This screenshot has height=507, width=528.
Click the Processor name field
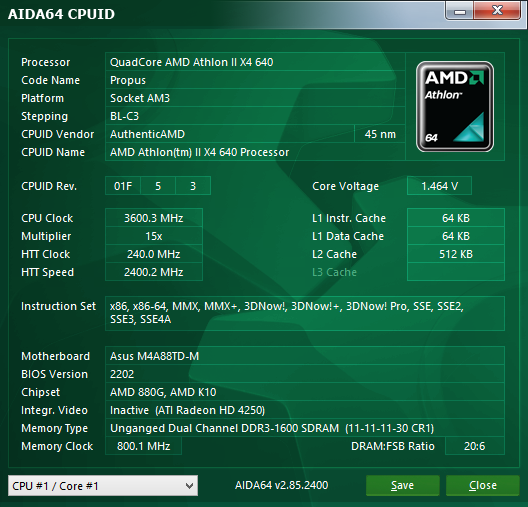coord(255,62)
